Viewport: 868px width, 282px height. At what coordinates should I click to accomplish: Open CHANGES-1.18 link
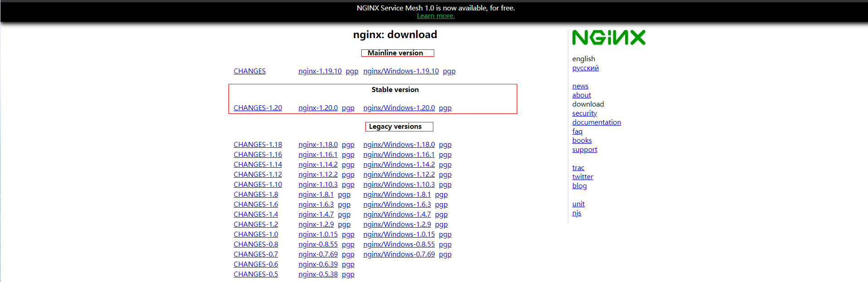tap(258, 145)
